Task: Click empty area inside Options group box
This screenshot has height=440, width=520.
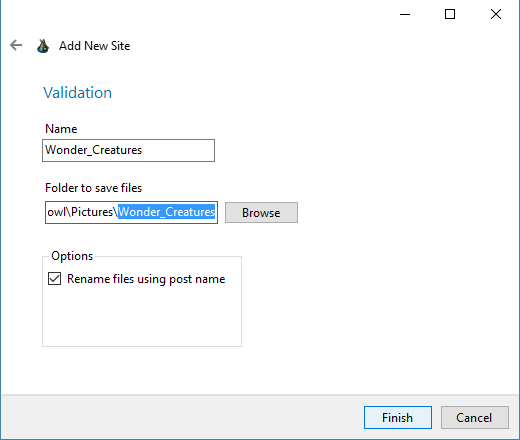Action: click(x=142, y=317)
